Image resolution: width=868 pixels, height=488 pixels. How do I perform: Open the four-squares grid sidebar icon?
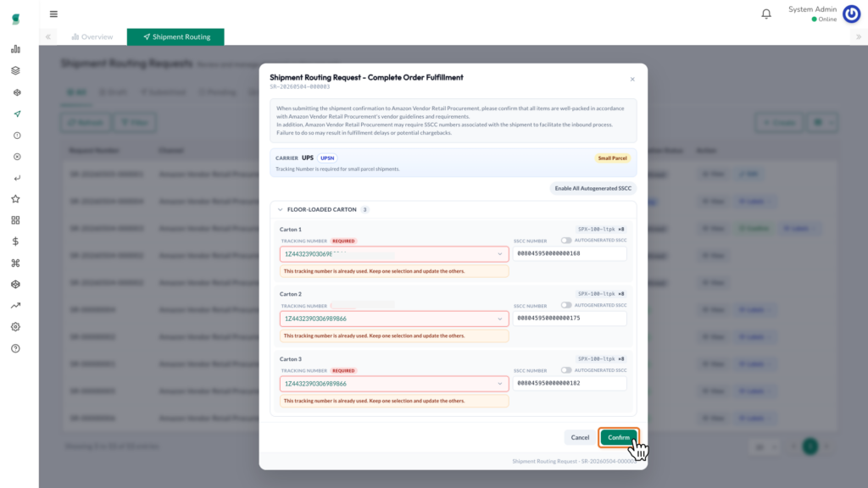15,220
